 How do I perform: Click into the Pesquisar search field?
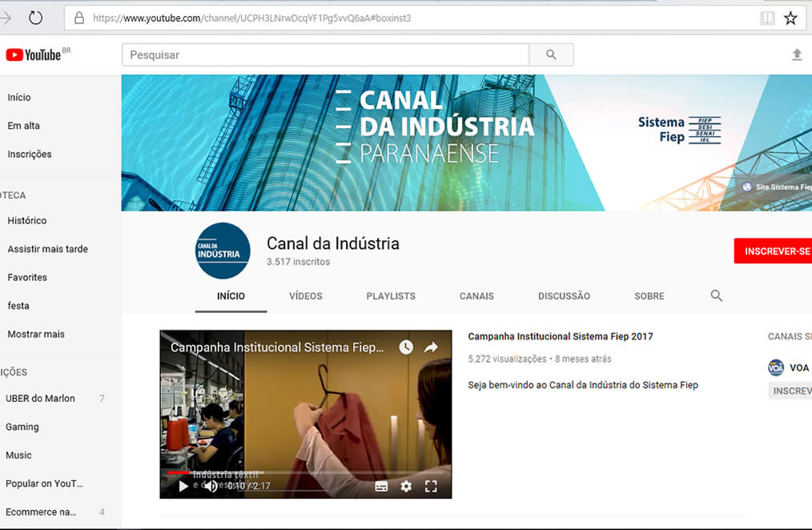click(x=326, y=55)
